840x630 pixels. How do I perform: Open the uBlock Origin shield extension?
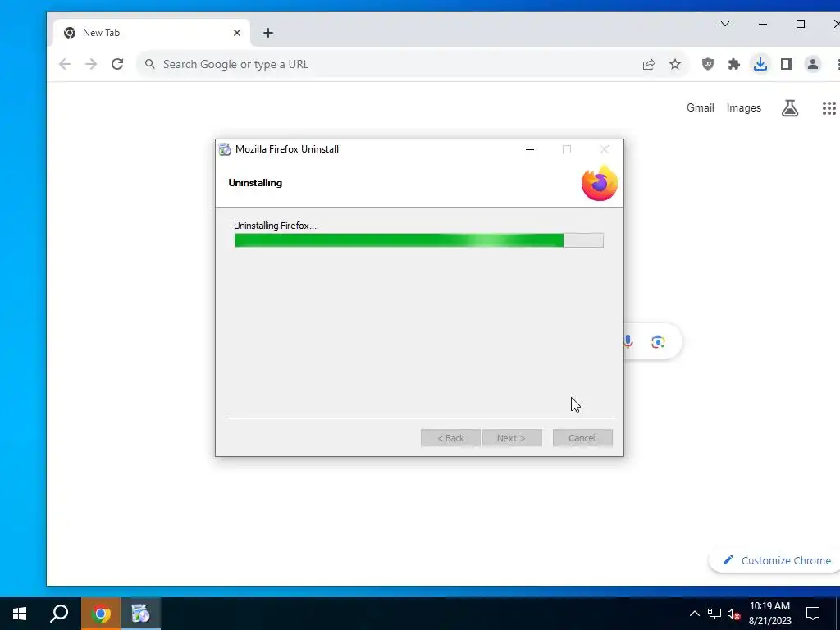pyautogui.click(x=708, y=64)
